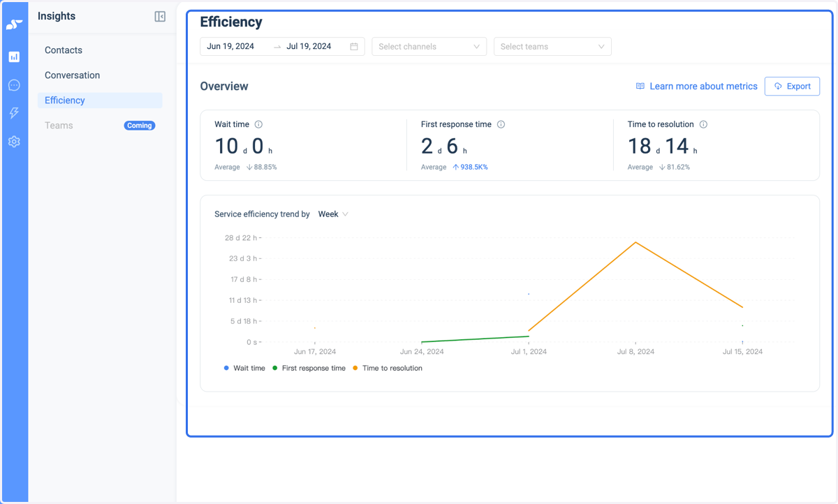This screenshot has width=838, height=504.
Task: Open the app logo home icon
Action: tap(14, 24)
